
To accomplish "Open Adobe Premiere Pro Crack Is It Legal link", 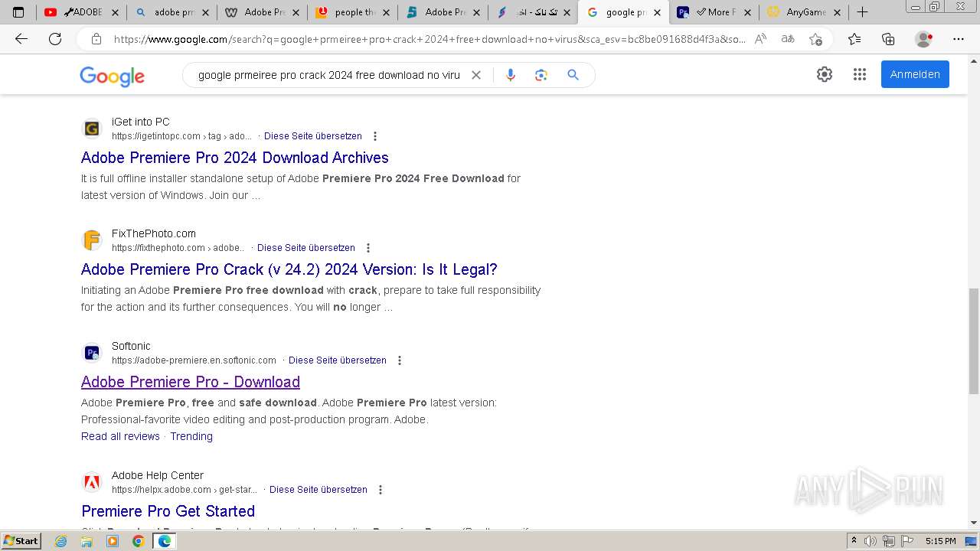I will coord(289,269).
